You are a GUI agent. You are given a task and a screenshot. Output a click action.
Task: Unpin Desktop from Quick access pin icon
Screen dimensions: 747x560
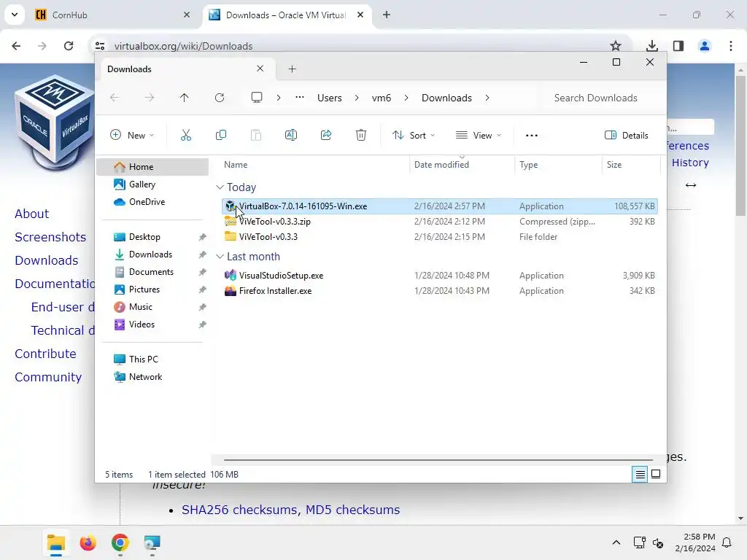203,237
